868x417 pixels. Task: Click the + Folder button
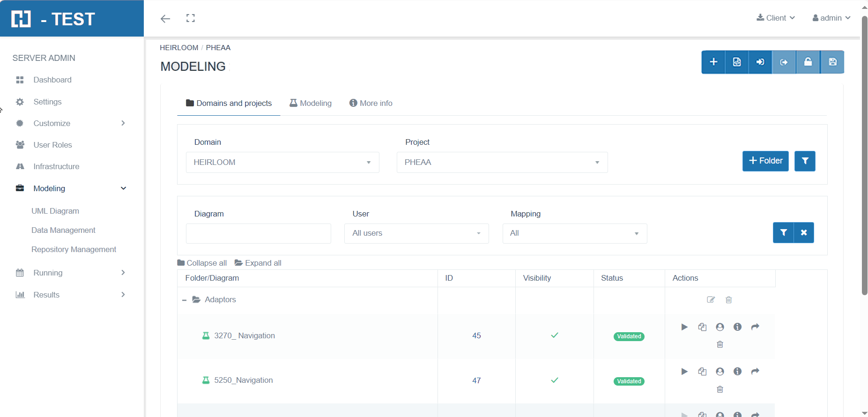coord(765,161)
